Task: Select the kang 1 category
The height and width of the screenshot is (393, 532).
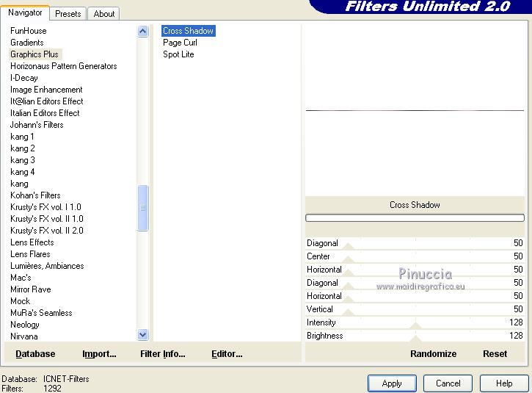Action: click(22, 137)
